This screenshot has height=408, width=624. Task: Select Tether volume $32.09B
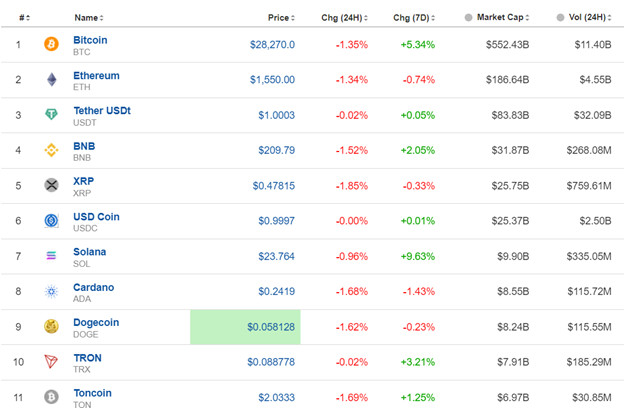[x=593, y=115]
